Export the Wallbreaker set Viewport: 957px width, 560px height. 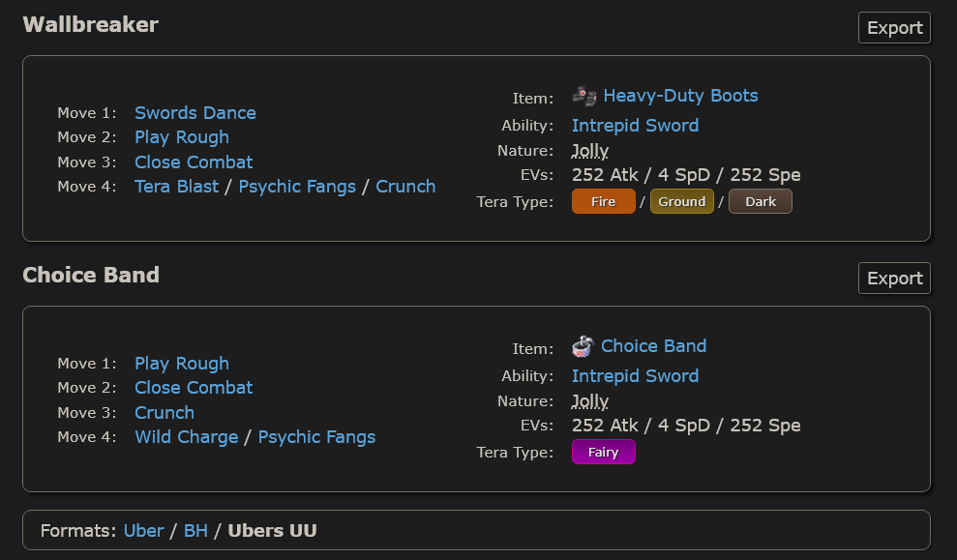point(894,28)
